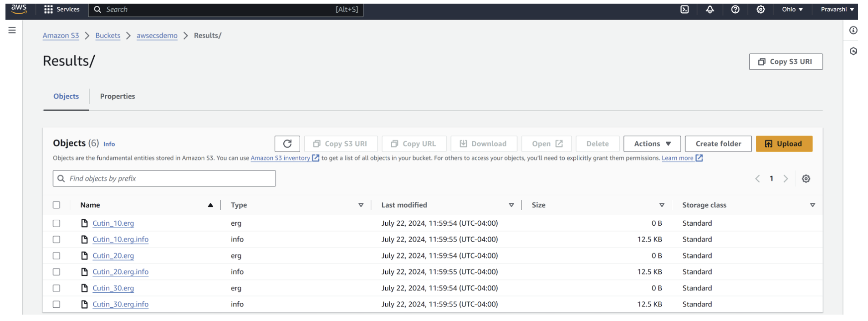This screenshot has width=868, height=321.
Task: Sort by Size column arrow
Action: click(x=662, y=205)
